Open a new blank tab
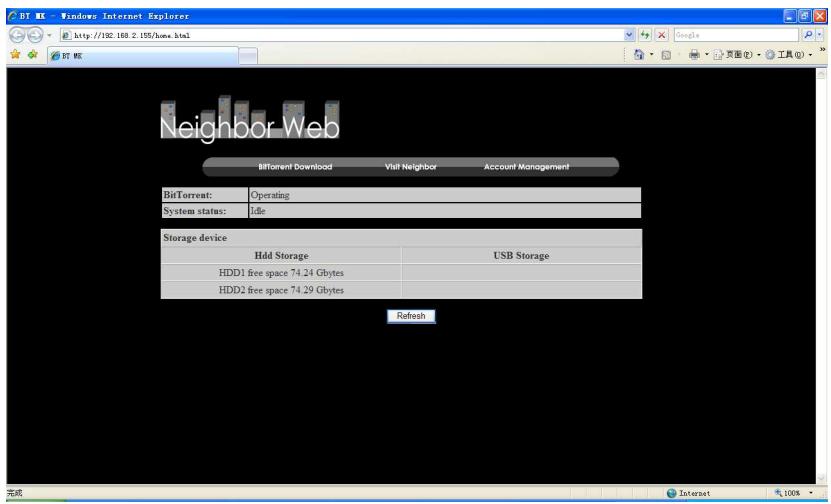Viewport: 831px width, 504px height. coord(247,56)
